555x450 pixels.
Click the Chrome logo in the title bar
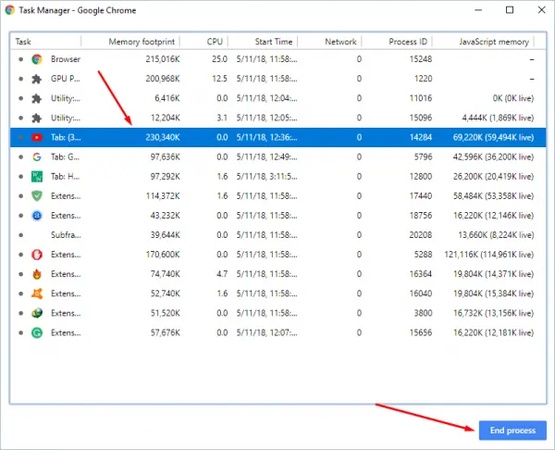10,10
